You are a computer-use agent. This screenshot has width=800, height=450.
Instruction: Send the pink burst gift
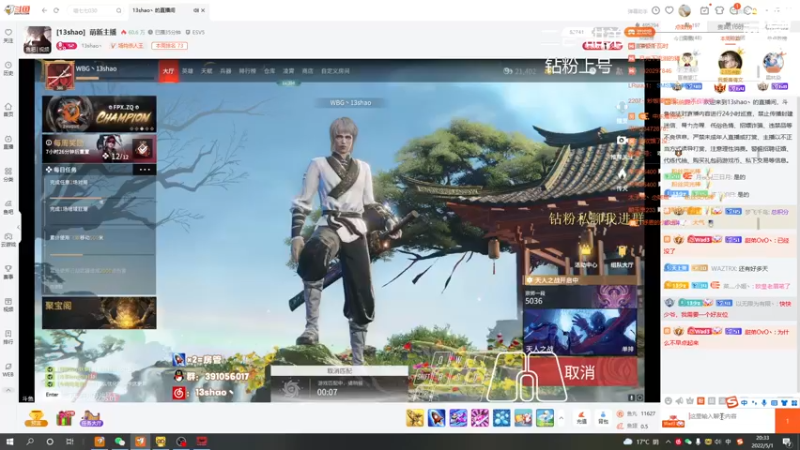click(x=480, y=418)
